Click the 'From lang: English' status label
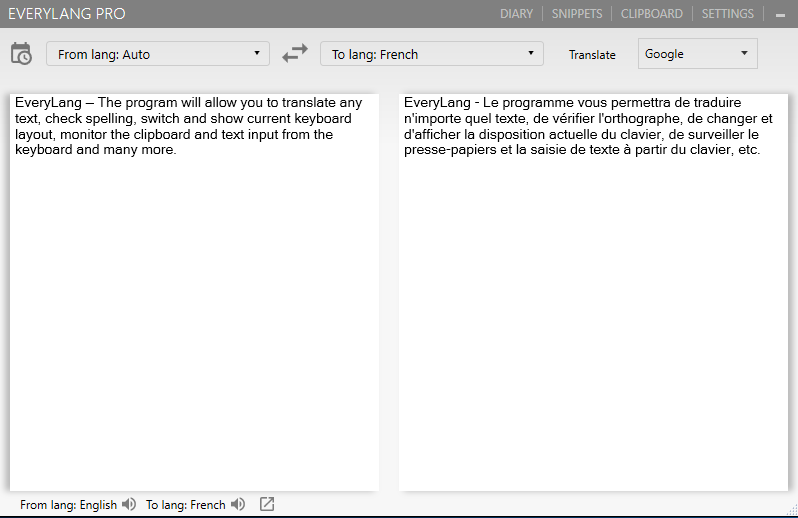The height and width of the screenshot is (518, 798). 68,505
